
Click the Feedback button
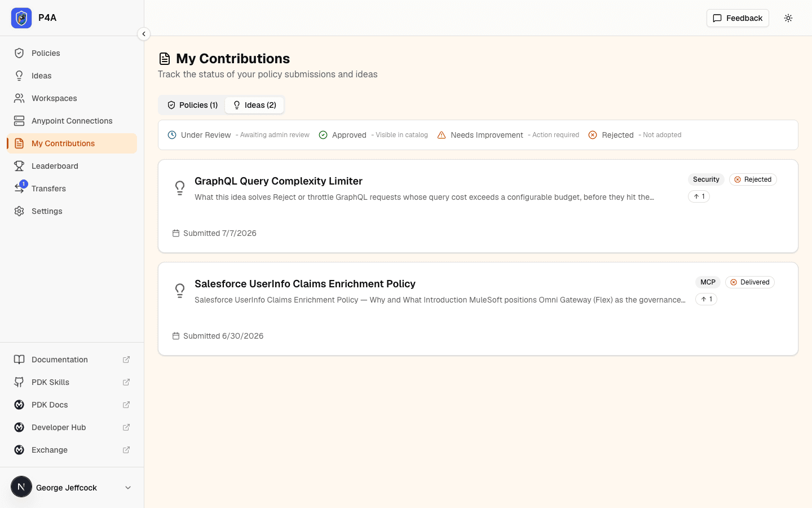[x=738, y=18]
